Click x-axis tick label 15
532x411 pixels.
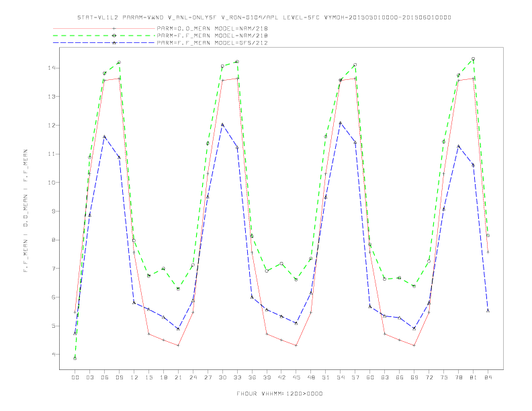(148, 377)
